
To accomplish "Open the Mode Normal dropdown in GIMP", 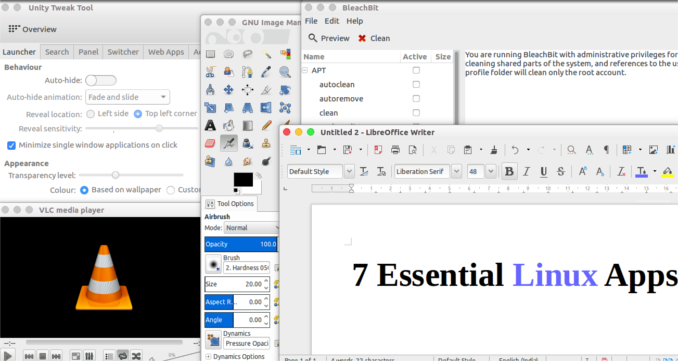I will (x=252, y=228).
